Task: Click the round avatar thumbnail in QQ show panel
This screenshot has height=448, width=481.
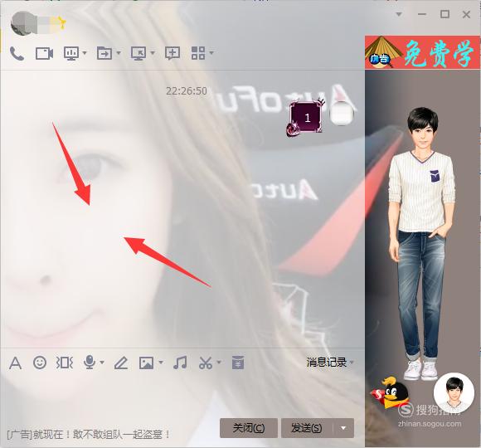Action: tap(454, 393)
